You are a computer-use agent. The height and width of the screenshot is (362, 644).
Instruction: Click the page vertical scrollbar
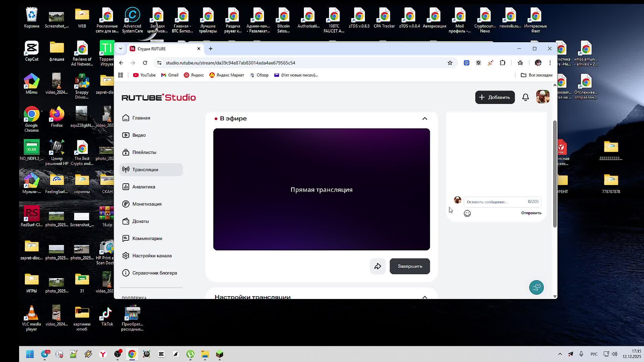tap(555, 174)
